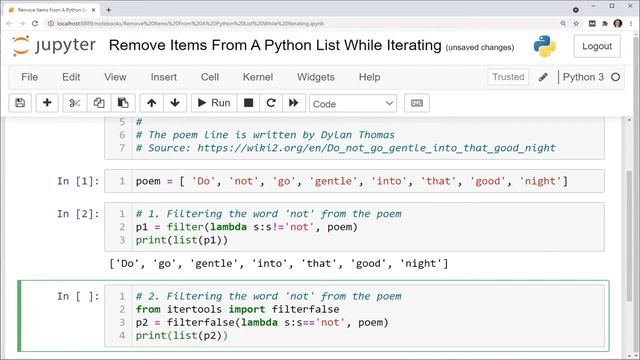
Task: Click the browser address bar URL
Action: point(190,24)
